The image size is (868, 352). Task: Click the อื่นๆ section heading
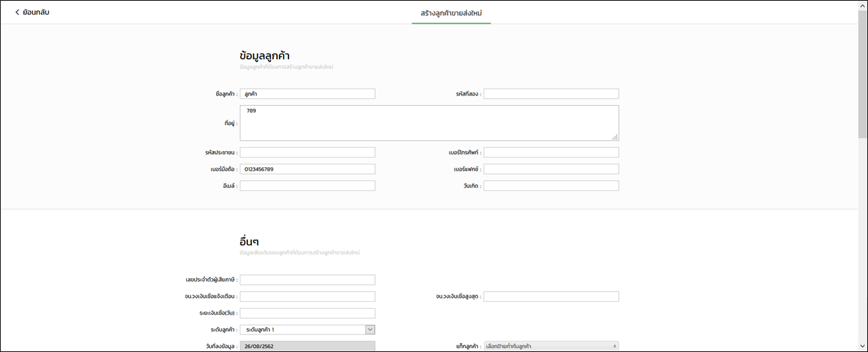coord(250,241)
